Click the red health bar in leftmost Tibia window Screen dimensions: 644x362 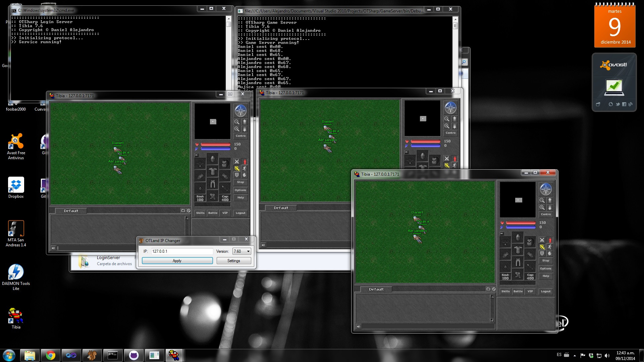[215, 144]
